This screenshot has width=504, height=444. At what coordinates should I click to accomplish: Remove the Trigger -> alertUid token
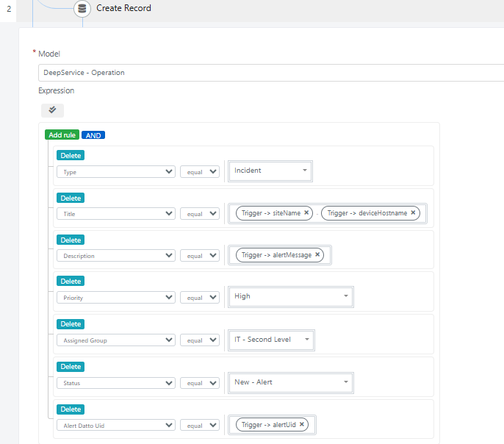[x=301, y=424]
